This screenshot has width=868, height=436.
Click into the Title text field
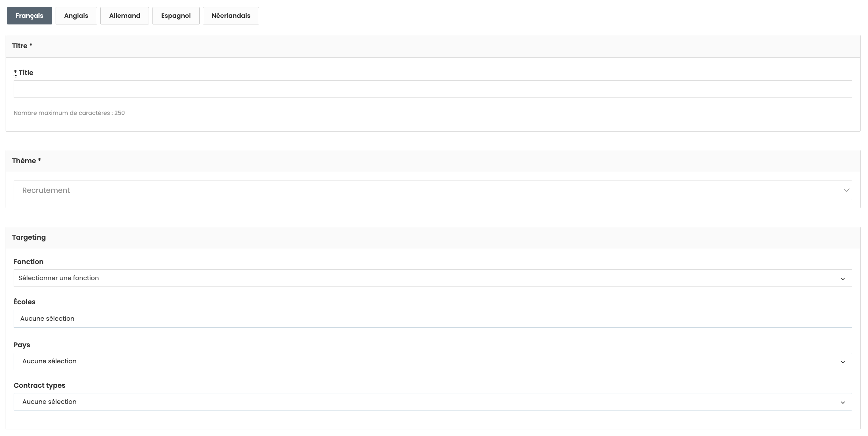[433, 89]
